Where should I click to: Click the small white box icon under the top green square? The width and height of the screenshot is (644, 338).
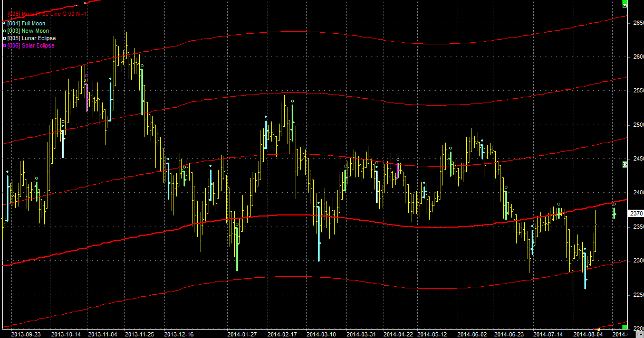point(625,6)
